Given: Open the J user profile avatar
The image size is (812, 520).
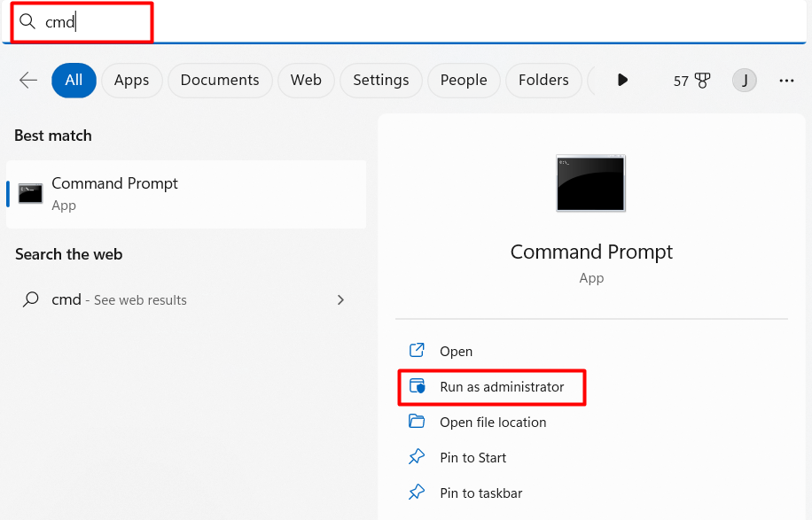Looking at the screenshot, I should (x=744, y=81).
